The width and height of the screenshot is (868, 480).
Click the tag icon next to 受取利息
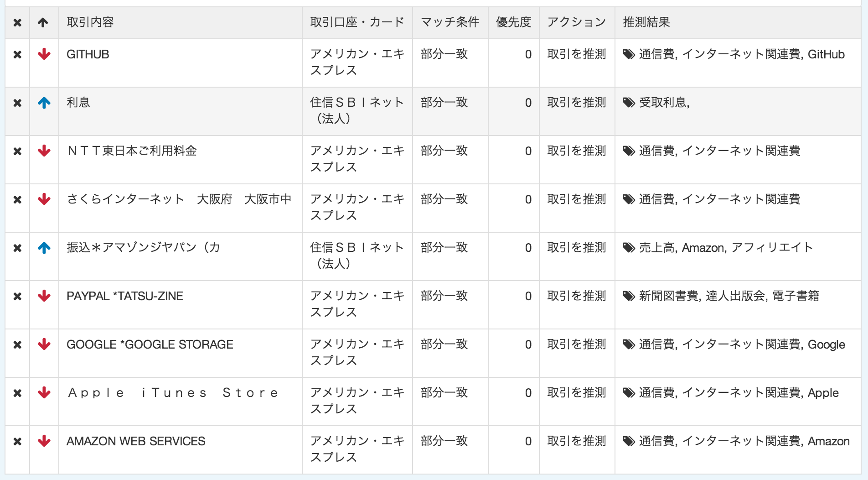[x=629, y=103]
